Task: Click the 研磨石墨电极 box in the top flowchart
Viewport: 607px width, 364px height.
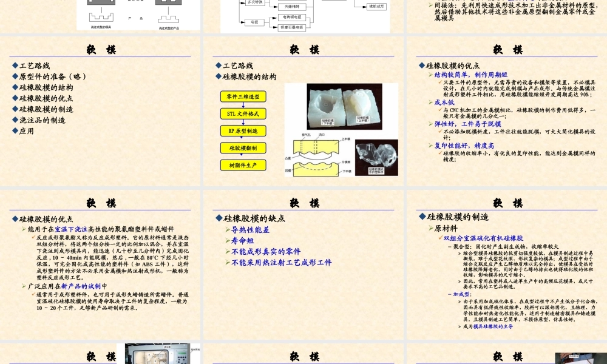Action: point(292,27)
